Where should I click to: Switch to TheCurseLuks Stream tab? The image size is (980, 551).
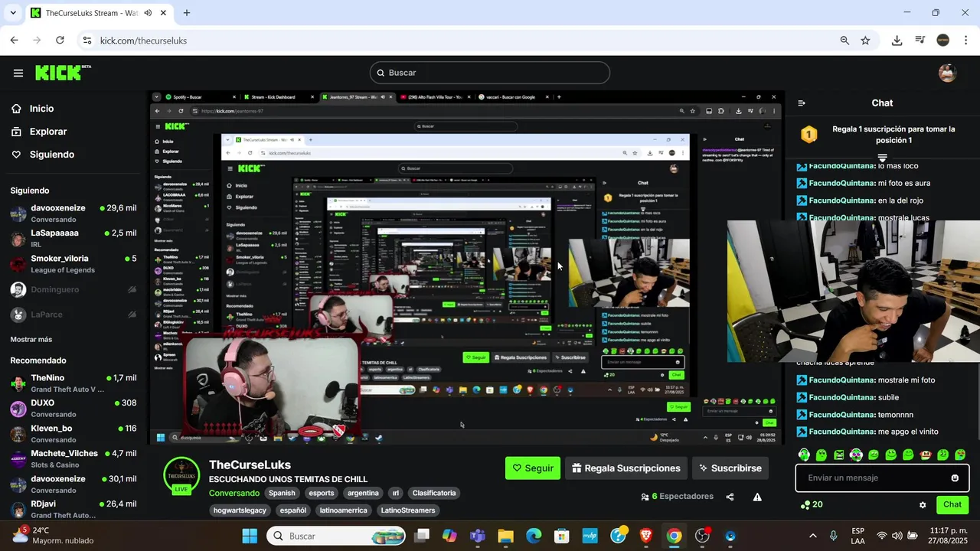tap(91, 13)
